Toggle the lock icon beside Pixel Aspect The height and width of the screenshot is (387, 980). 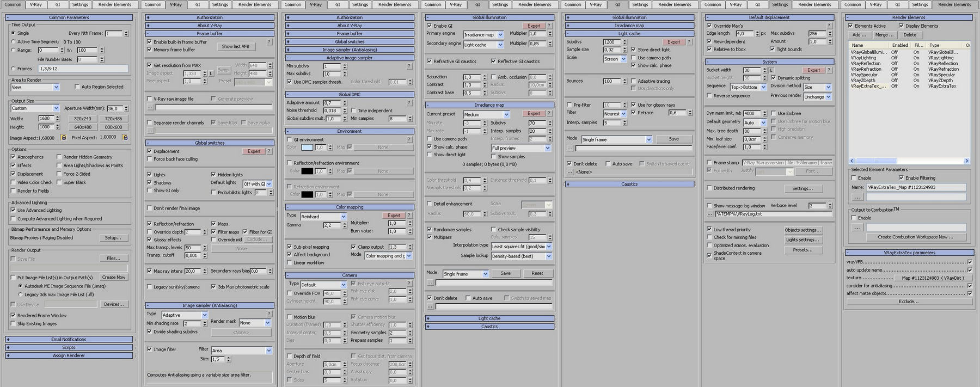pos(125,138)
